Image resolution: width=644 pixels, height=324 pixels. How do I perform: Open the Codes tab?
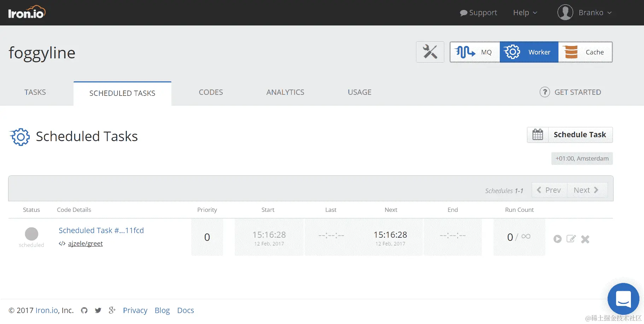[211, 92]
